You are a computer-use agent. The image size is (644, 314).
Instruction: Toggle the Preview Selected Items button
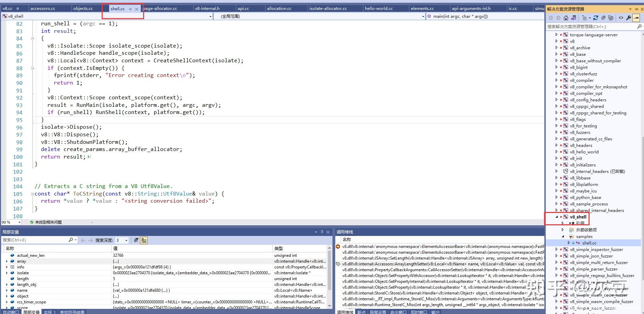click(x=636, y=18)
